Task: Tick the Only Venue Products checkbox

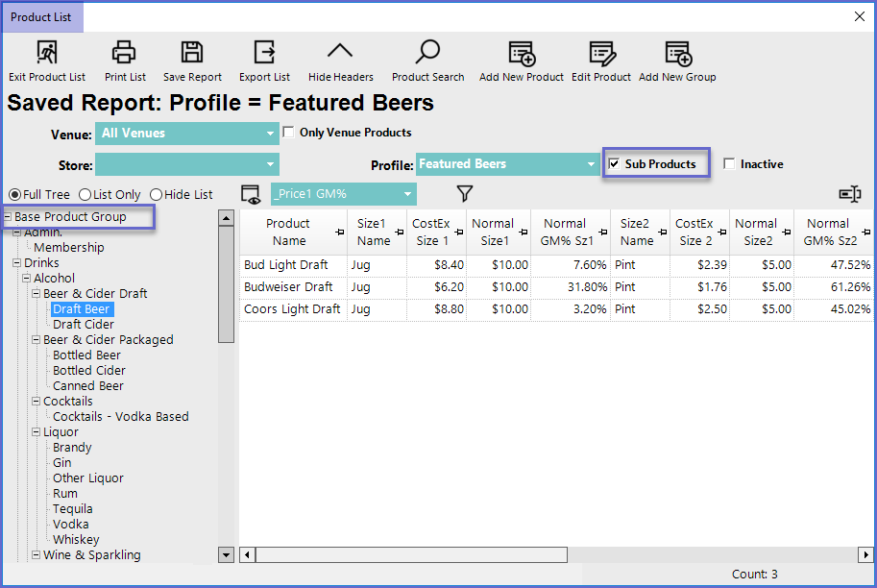Action: click(x=288, y=133)
